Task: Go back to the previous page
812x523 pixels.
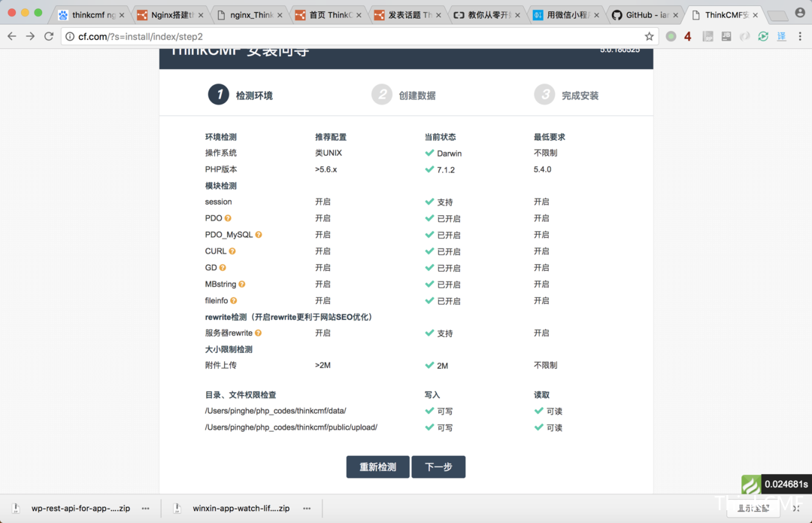Action: [x=12, y=36]
